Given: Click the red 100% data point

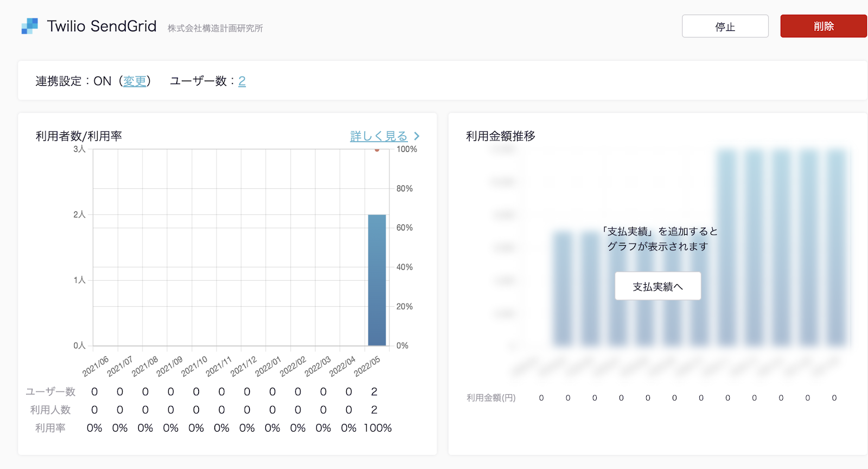Looking at the screenshot, I should click(x=376, y=150).
